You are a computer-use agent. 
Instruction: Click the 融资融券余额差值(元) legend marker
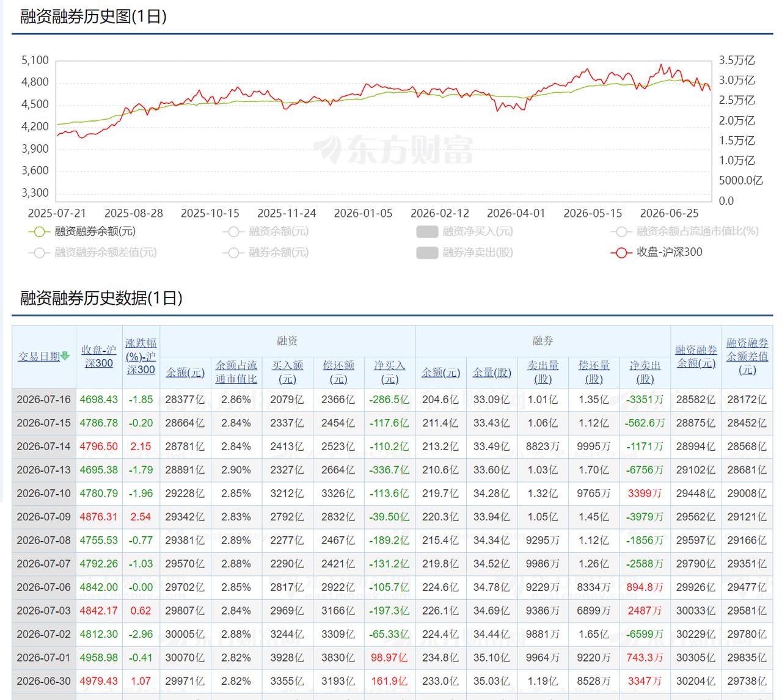point(39,252)
